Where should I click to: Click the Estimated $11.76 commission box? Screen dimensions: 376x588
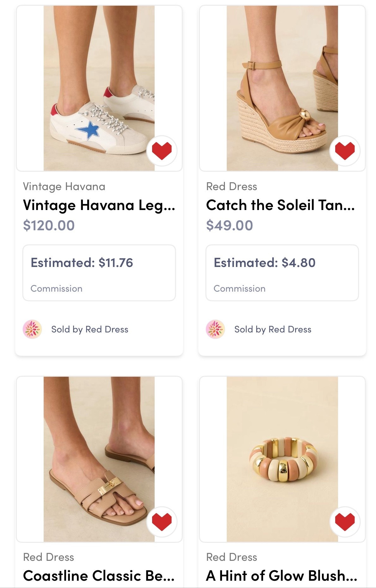pos(99,273)
